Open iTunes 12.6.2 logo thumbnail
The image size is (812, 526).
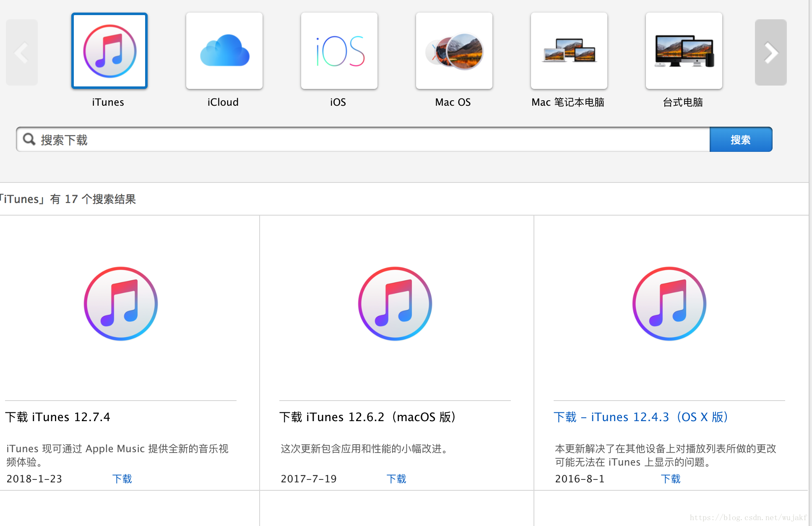click(x=395, y=304)
